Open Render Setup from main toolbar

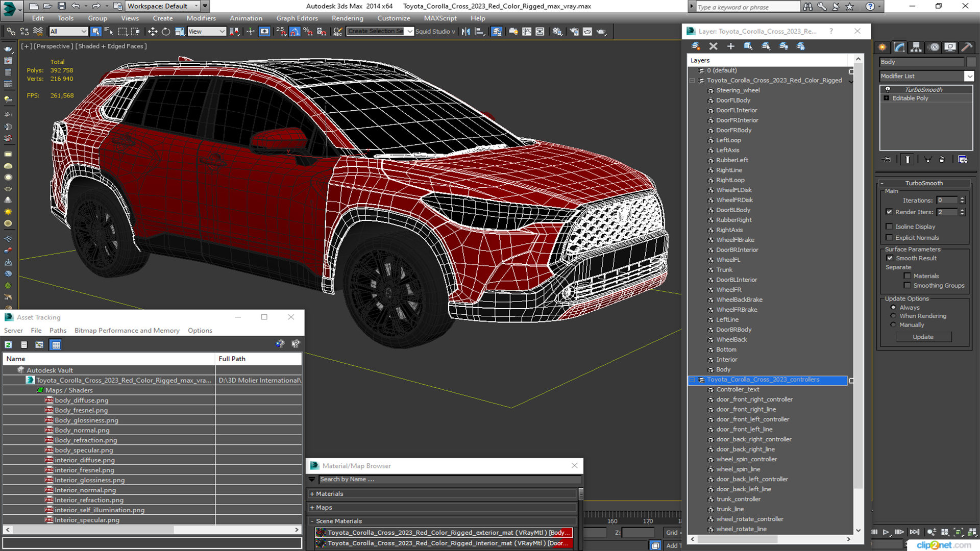pyautogui.click(x=574, y=32)
